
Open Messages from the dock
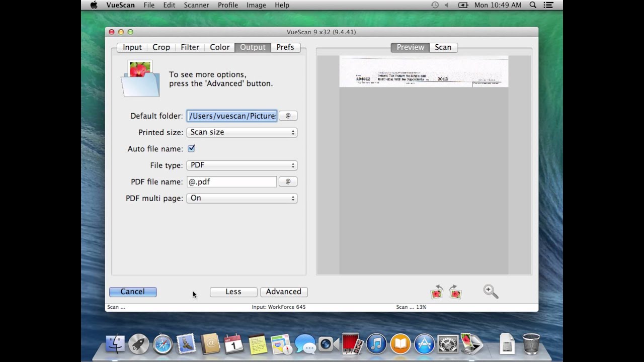pyautogui.click(x=305, y=344)
